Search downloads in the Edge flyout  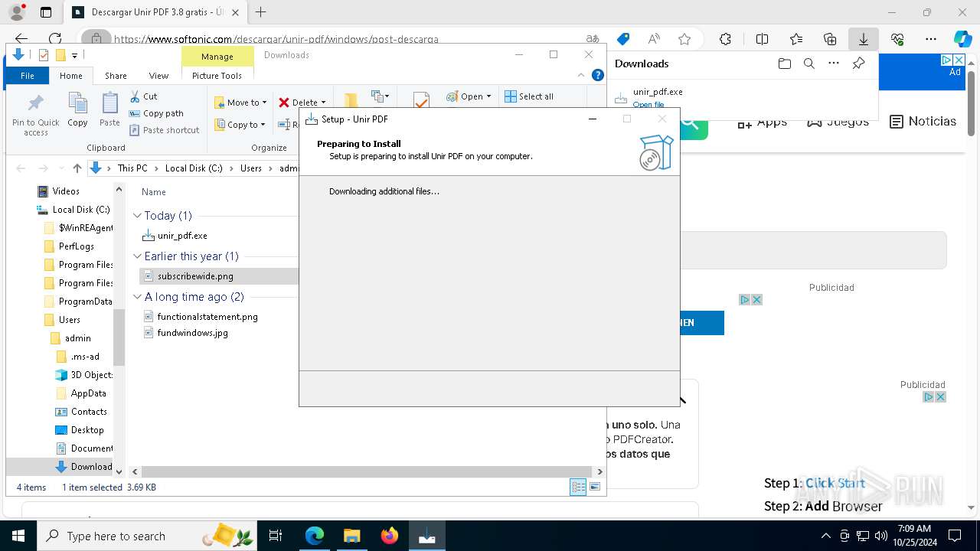(808, 64)
